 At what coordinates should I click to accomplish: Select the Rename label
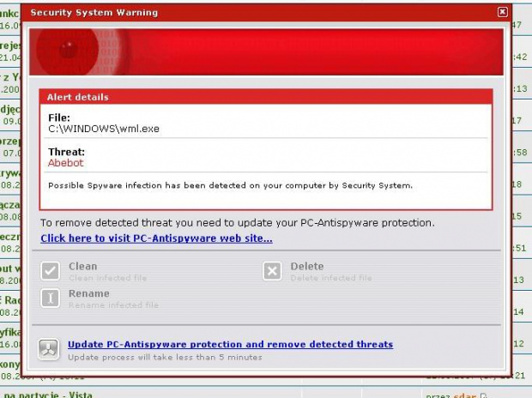tap(89, 293)
